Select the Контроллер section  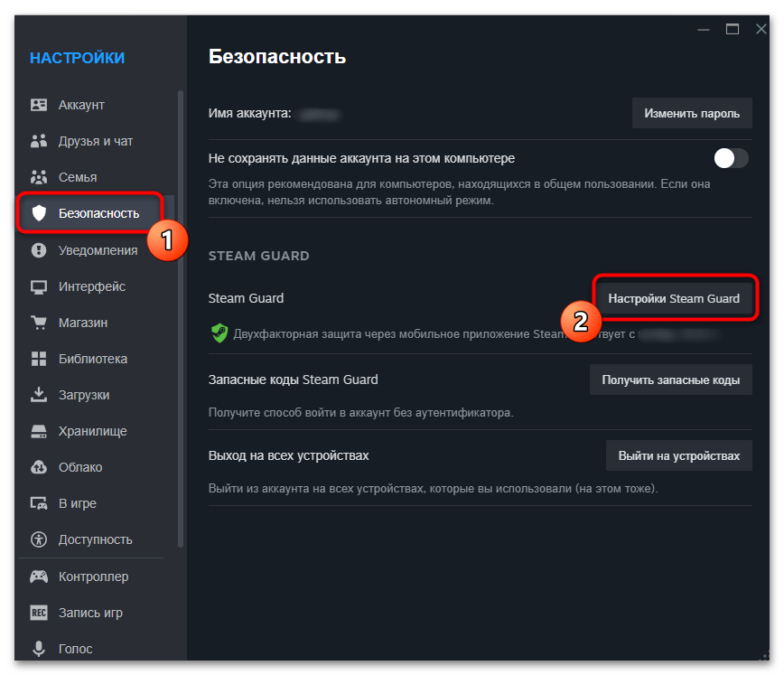[96, 577]
